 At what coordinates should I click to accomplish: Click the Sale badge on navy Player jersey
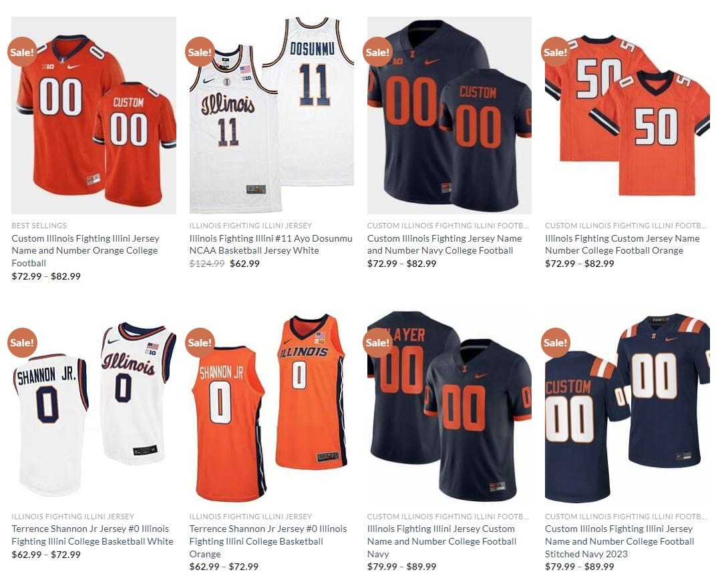tap(378, 342)
